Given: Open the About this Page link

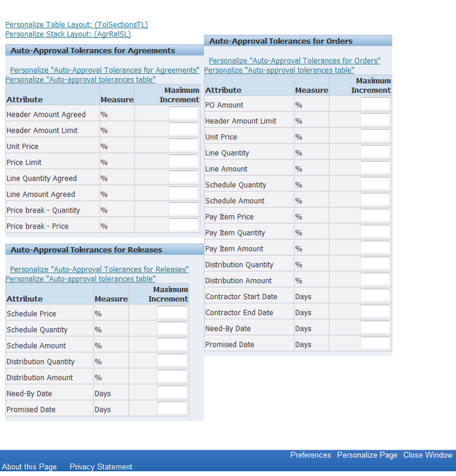Looking at the screenshot, I should (29, 466).
